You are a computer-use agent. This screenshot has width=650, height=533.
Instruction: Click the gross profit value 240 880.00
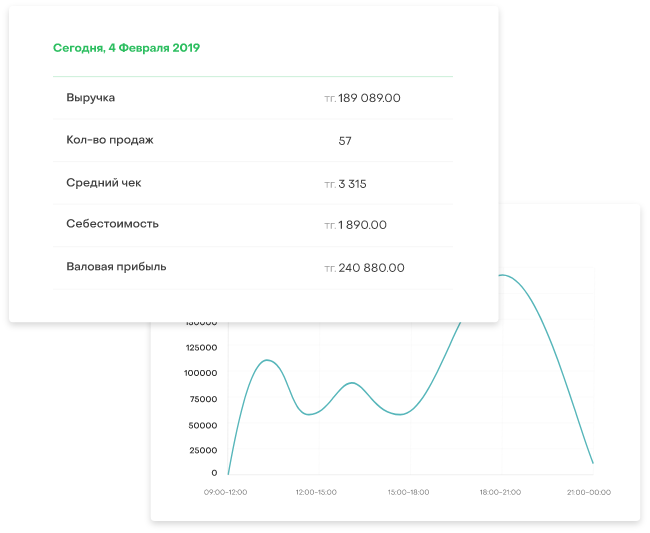371,268
